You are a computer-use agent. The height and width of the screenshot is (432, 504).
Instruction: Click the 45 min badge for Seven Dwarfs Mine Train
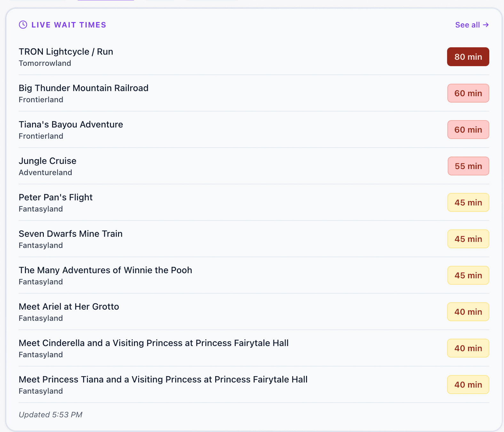tap(468, 239)
